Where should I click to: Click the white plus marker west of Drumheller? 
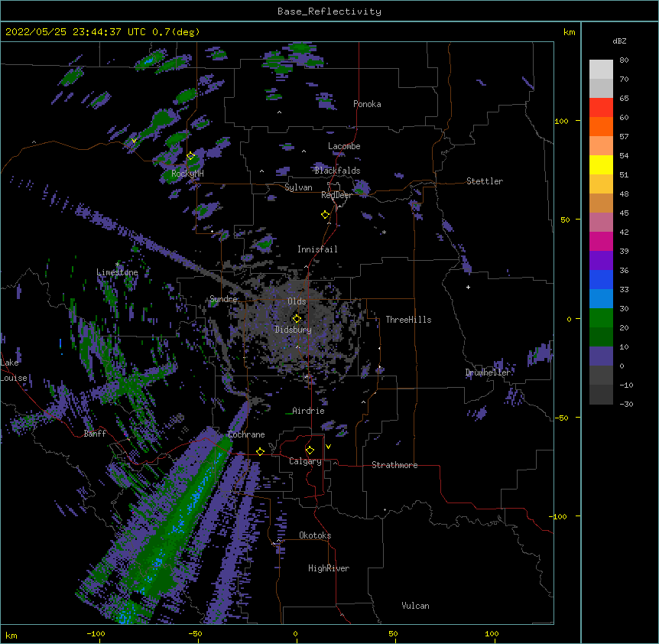(468, 287)
